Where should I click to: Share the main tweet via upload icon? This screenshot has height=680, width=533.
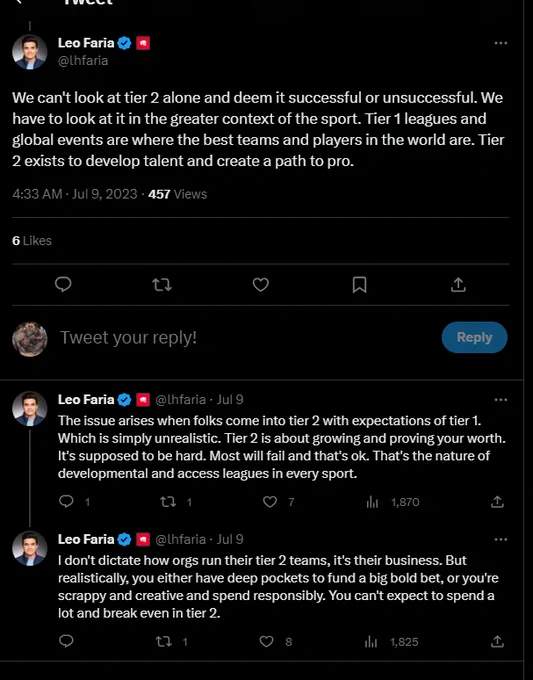[x=458, y=284]
